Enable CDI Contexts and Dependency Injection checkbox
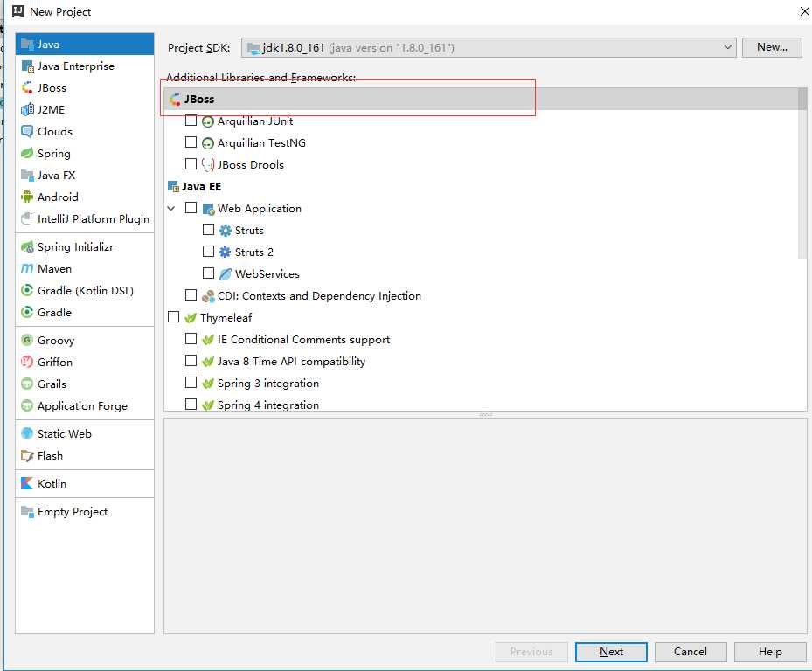Viewport: 812px width, 671px height. click(x=191, y=295)
